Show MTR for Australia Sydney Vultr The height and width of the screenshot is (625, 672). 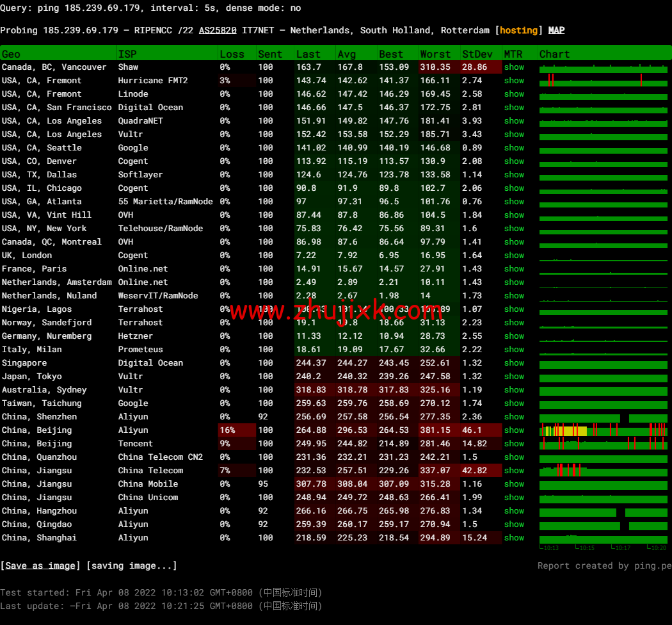point(513,390)
